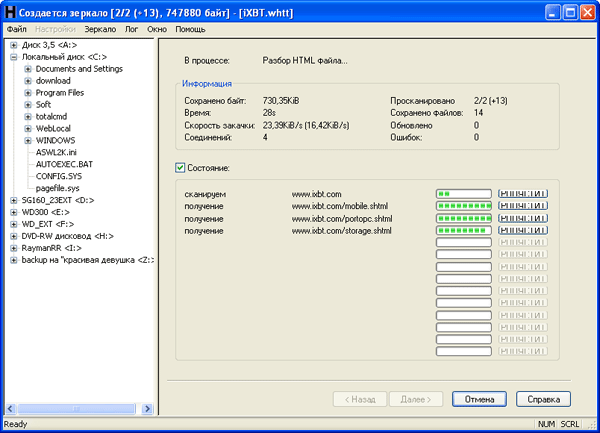Expand the WINDOWS folder node
600x433 pixels.
[28, 140]
